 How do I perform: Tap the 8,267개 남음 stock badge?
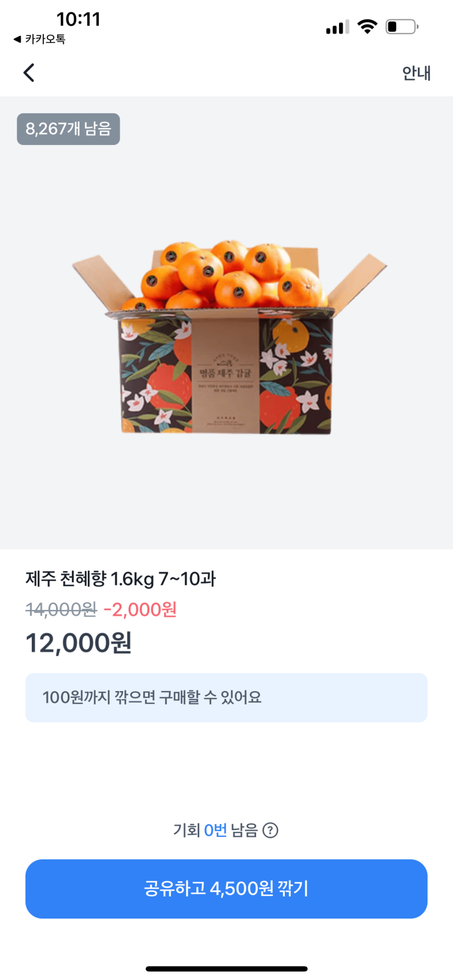click(68, 129)
